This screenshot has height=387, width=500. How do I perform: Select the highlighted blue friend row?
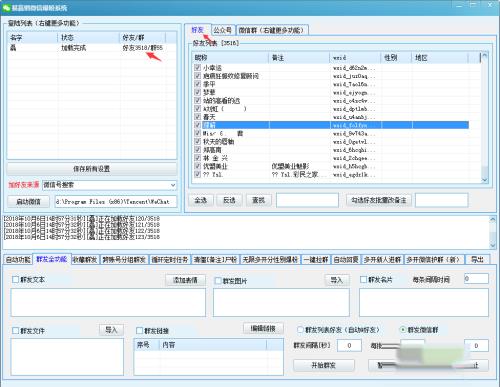point(332,125)
